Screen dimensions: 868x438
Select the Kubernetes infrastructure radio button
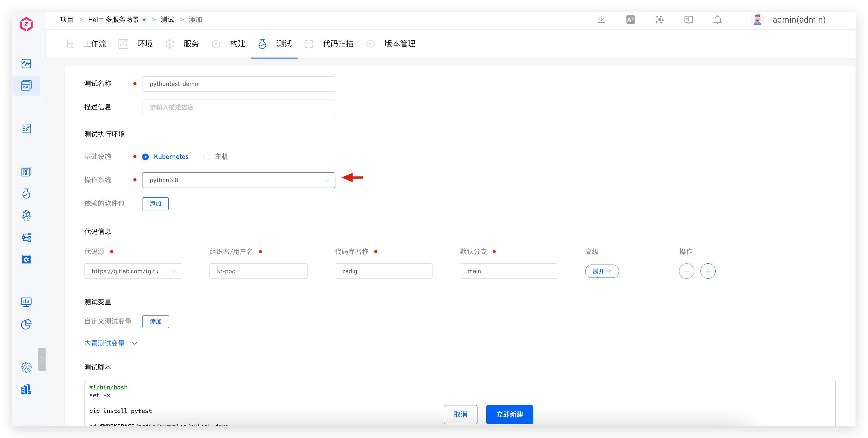(145, 157)
